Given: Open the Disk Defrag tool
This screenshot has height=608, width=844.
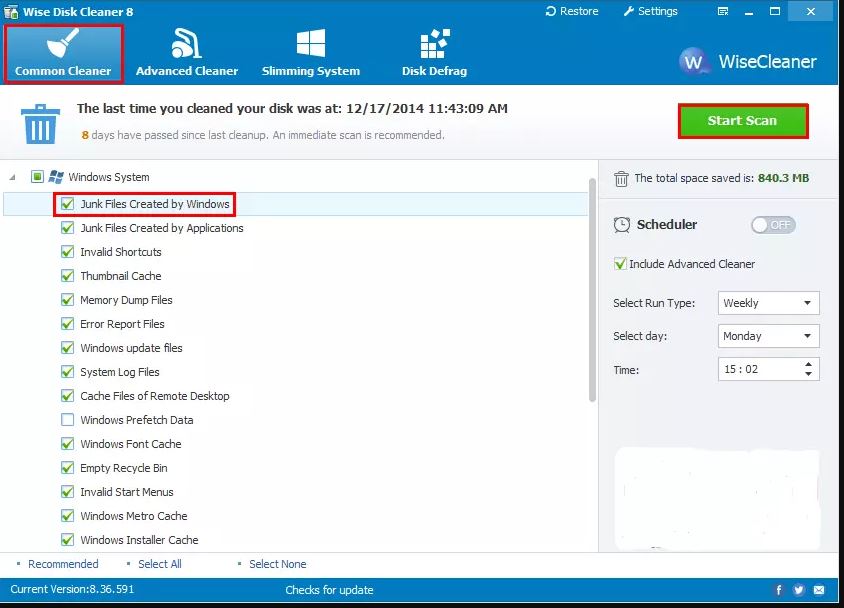Looking at the screenshot, I should point(433,52).
